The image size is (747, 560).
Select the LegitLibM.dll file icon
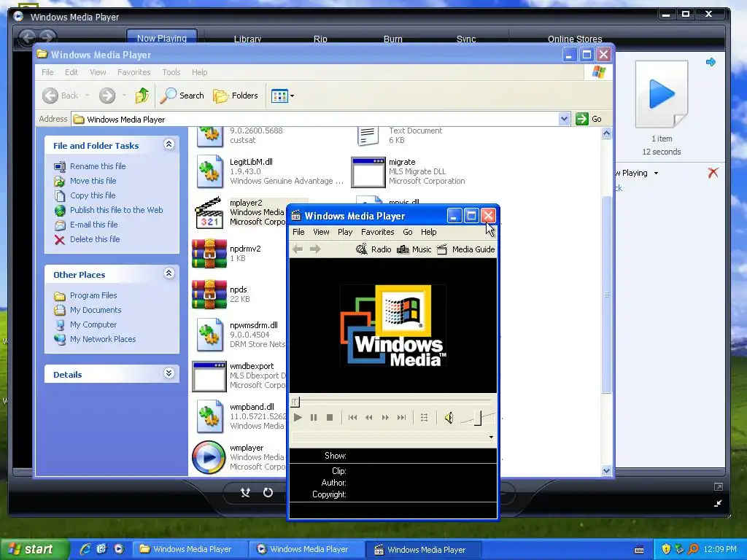pyautogui.click(x=209, y=171)
